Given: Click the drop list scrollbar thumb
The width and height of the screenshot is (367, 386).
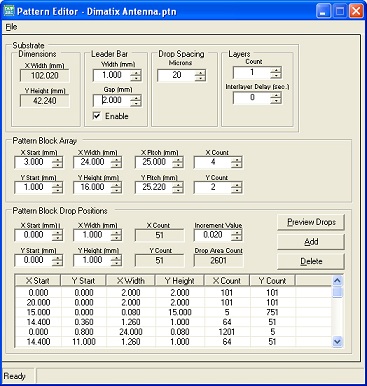Looking at the screenshot, I should click(337, 292).
